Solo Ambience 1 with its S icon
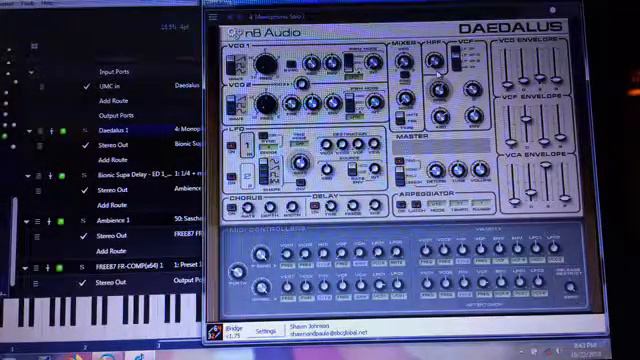Screen dimensions: 640x360 pos(83,220)
